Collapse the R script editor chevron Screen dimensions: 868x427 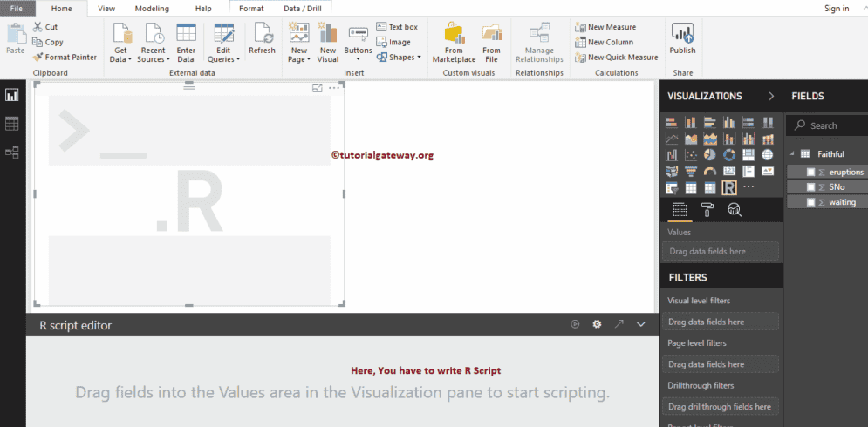pos(641,325)
